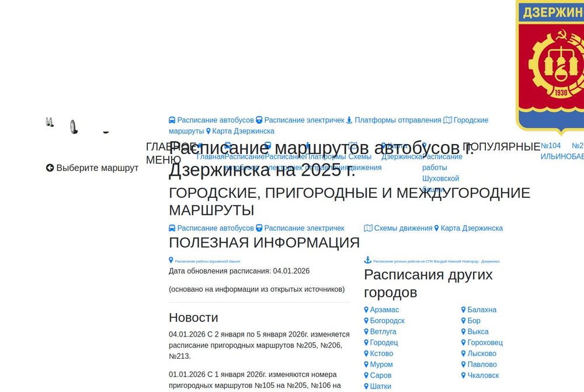Screen dimensions: 584x392
Task: Click the pin icon next to Бор
Action: click(x=463, y=321)
